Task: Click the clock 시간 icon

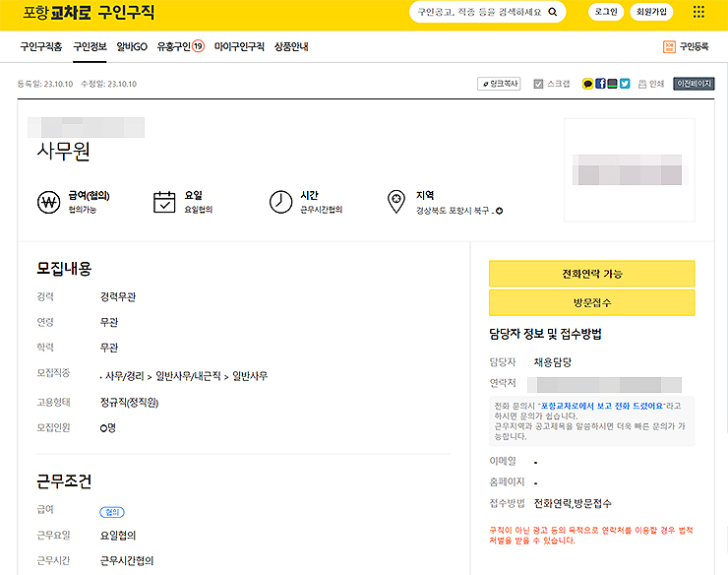Action: (280, 202)
